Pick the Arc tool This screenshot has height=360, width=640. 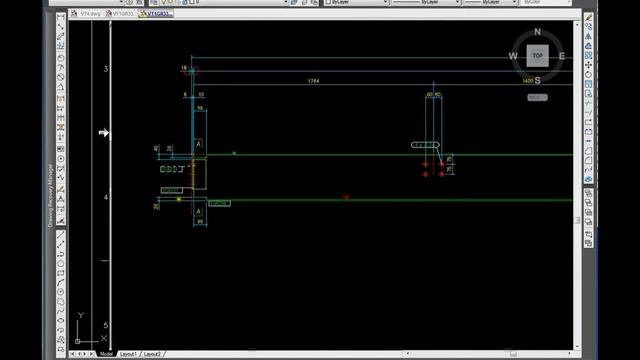click(x=61, y=282)
